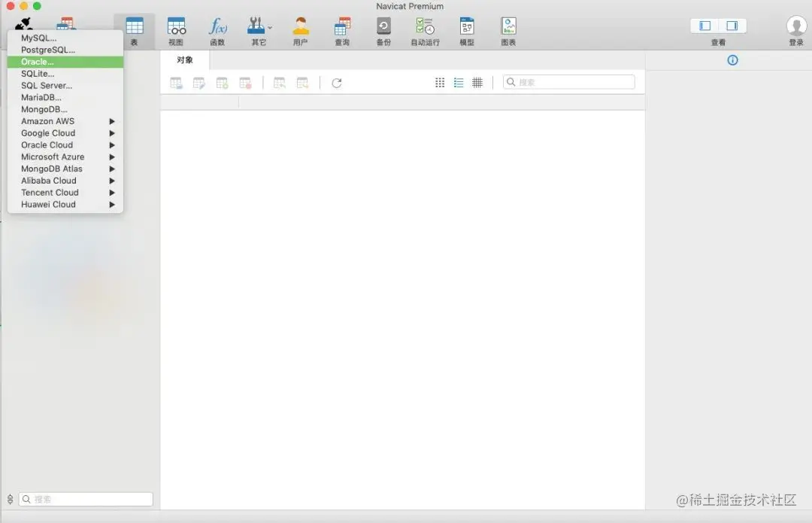Open the Model (模型) toolbar icon
The image size is (812, 523).
tap(467, 31)
